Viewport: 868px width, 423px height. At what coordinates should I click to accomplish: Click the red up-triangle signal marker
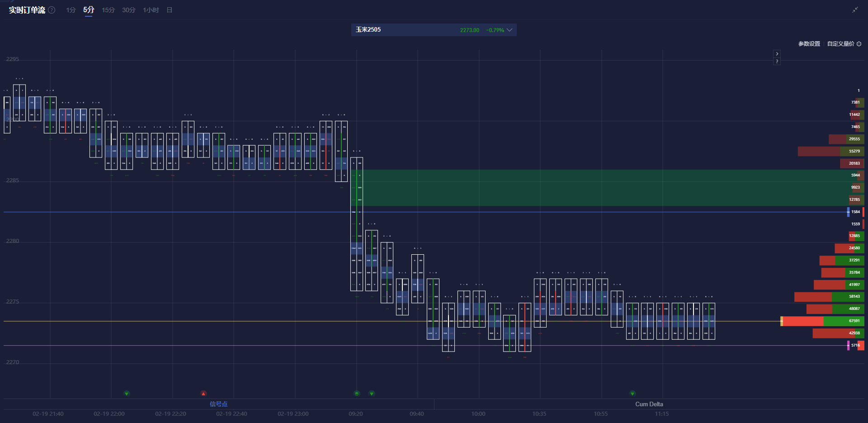[x=203, y=394]
